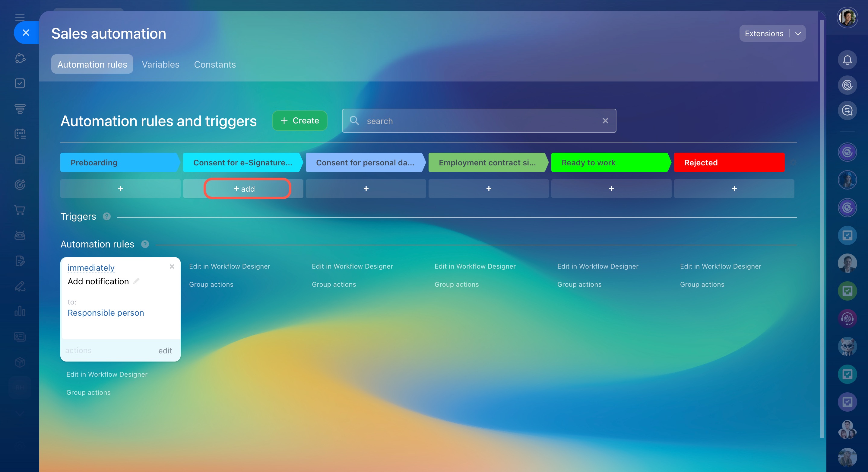Select Consent for personal data stage header
The height and width of the screenshot is (472, 868).
[365, 162]
